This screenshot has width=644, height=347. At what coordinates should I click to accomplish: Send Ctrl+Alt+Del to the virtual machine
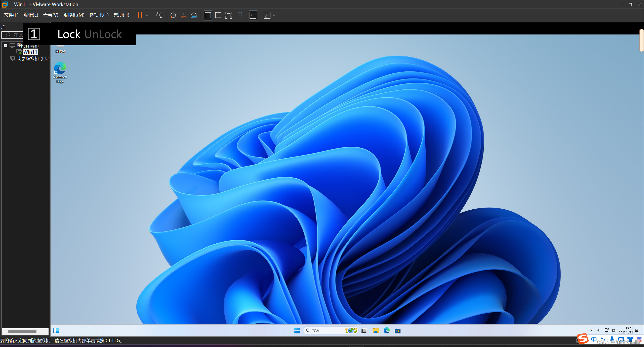[x=159, y=15]
